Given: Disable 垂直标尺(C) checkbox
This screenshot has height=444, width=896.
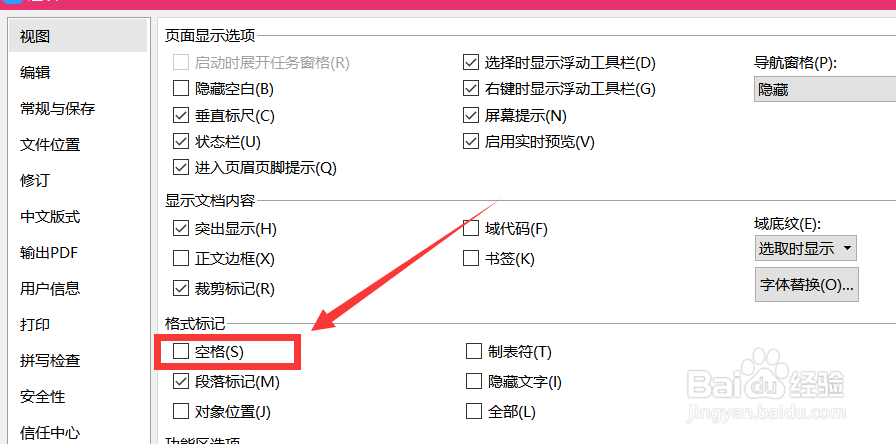Looking at the screenshot, I should [181, 115].
